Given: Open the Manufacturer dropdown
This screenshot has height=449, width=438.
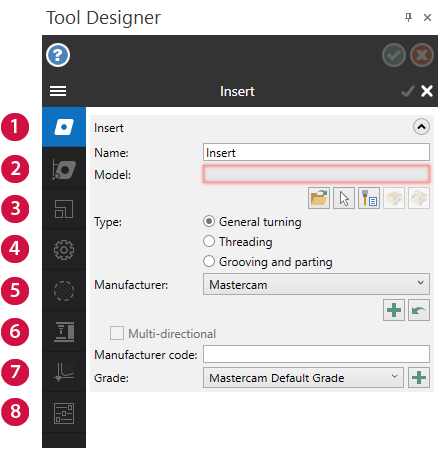Looking at the screenshot, I should pyautogui.click(x=316, y=284).
